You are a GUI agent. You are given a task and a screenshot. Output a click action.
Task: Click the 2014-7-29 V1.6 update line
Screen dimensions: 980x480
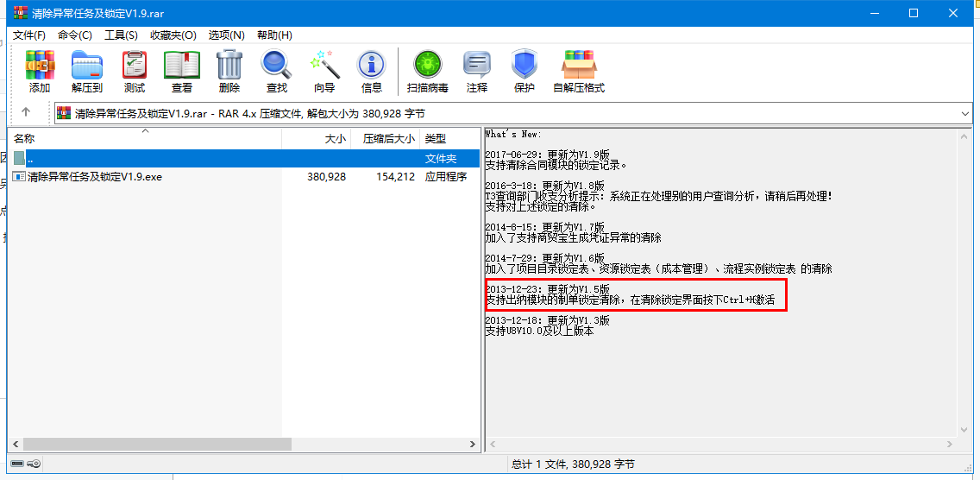click(544, 258)
